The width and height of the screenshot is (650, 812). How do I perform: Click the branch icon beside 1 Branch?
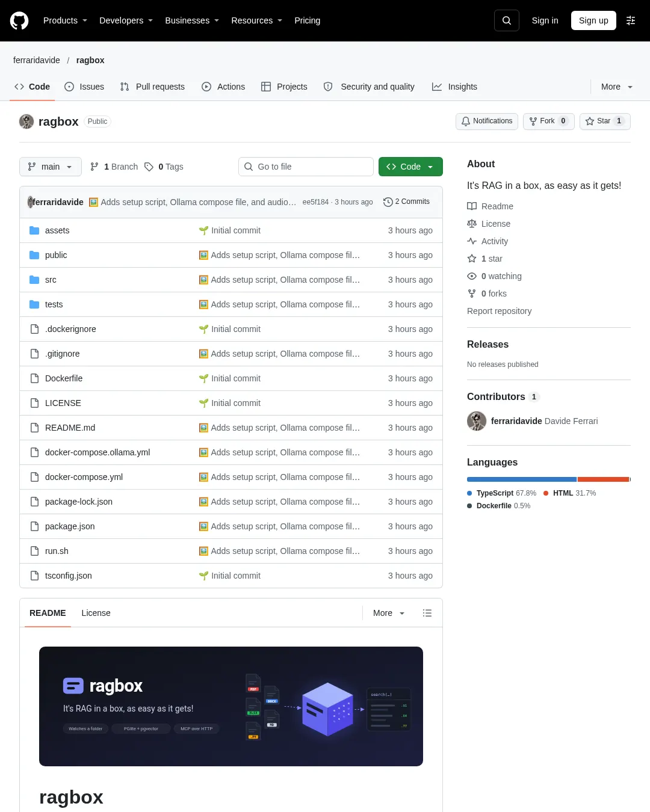94,167
